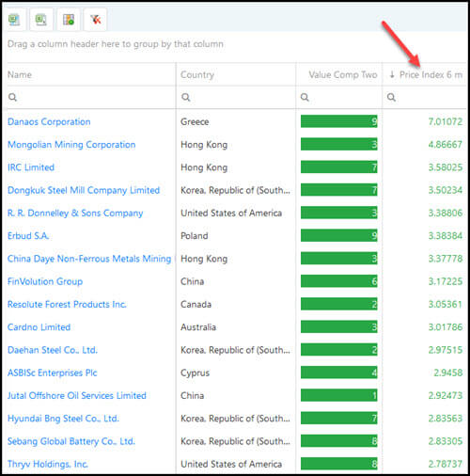The image size is (470, 476).
Task: Sort by the Value Comp Two column header
Action: [343, 74]
